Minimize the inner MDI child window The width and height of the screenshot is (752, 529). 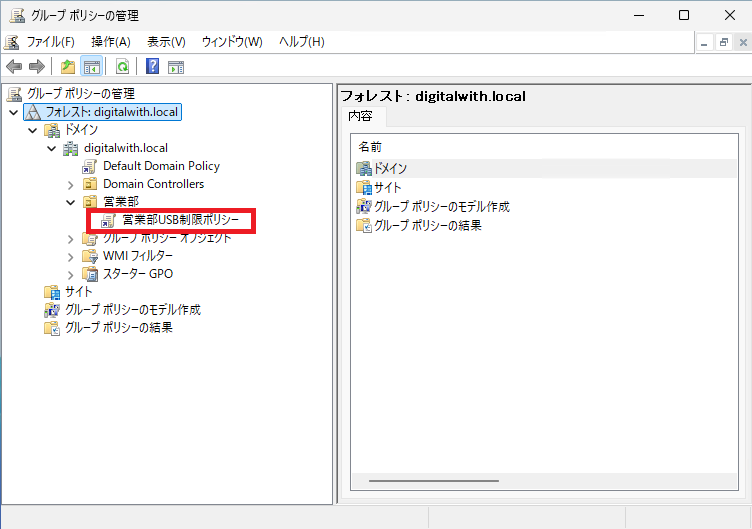coord(704,43)
